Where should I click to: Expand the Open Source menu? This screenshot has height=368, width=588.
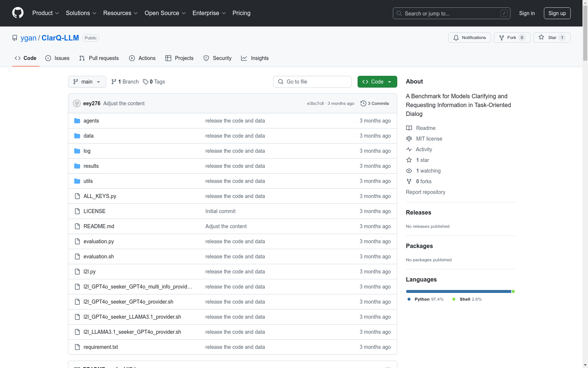165,13
